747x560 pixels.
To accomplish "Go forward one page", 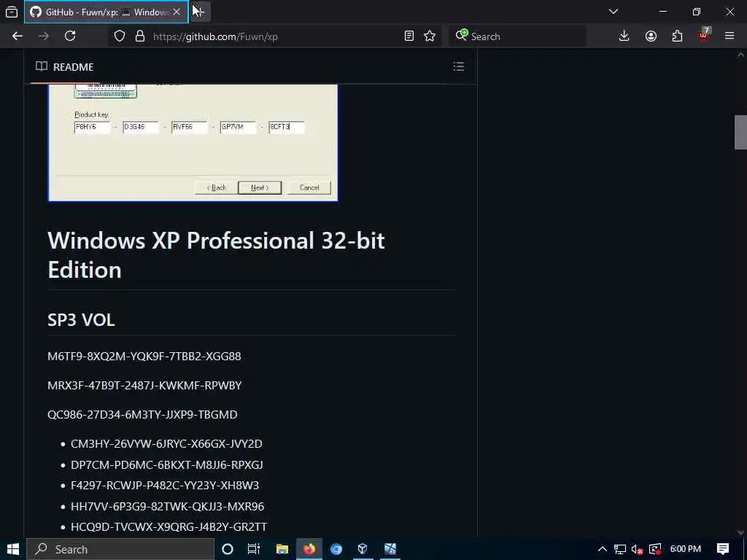I will point(43,36).
